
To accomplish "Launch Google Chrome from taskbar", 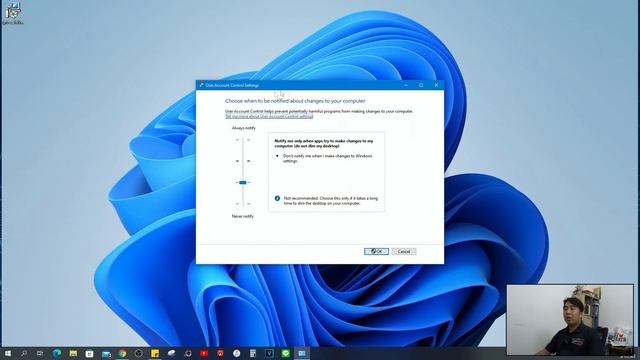I will [122, 353].
